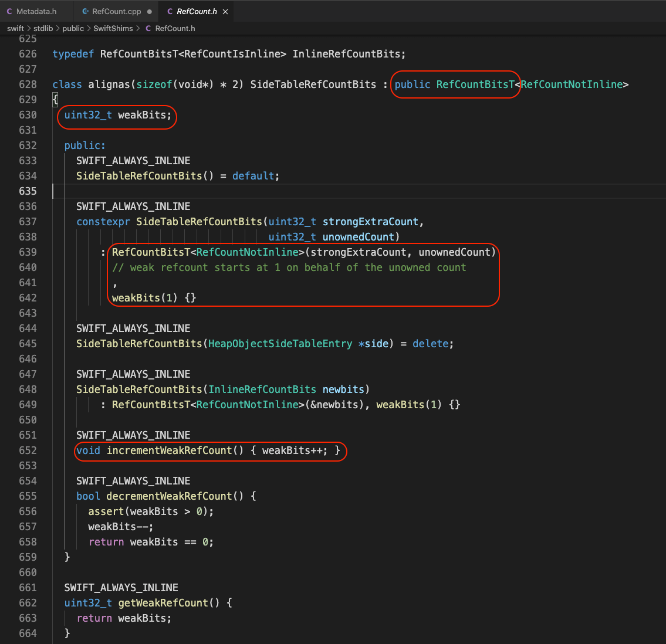This screenshot has height=644, width=666.
Task: Click strongExtraCount parameter on line 637
Action: coord(370,222)
